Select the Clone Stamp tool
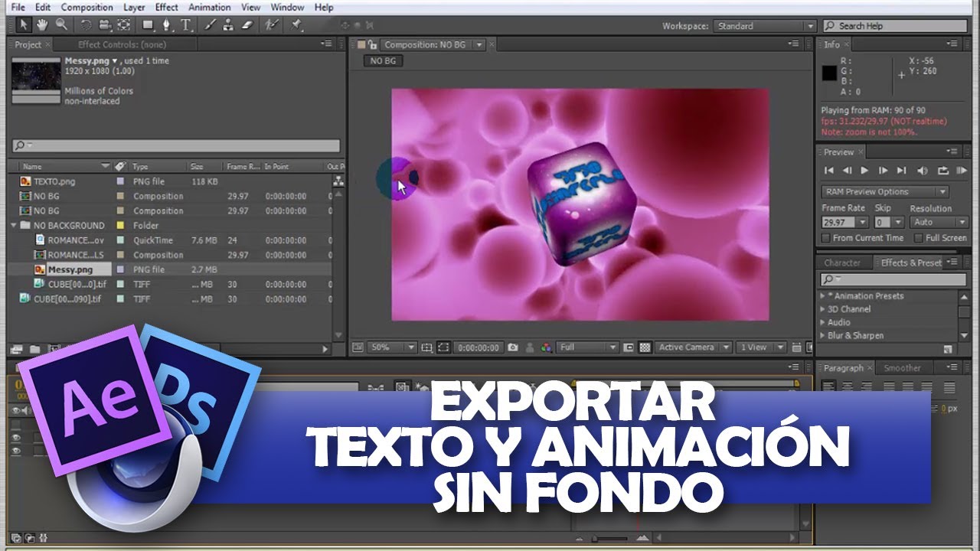980x551 pixels. pos(228,25)
